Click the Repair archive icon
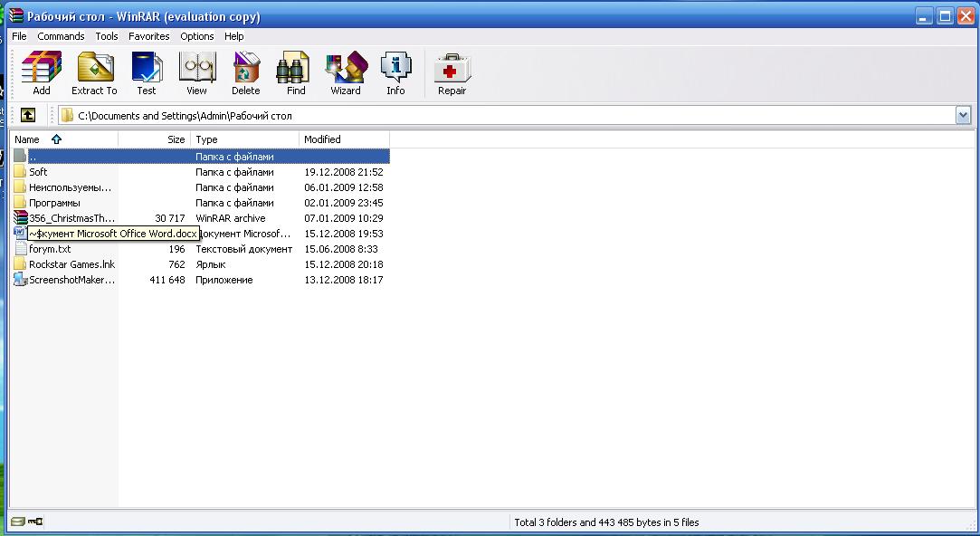 click(x=452, y=68)
